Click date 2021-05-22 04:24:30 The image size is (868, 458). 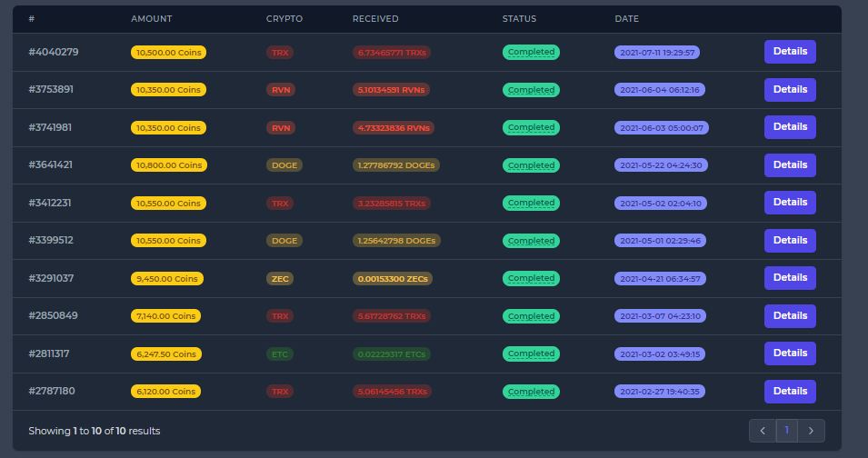(661, 164)
